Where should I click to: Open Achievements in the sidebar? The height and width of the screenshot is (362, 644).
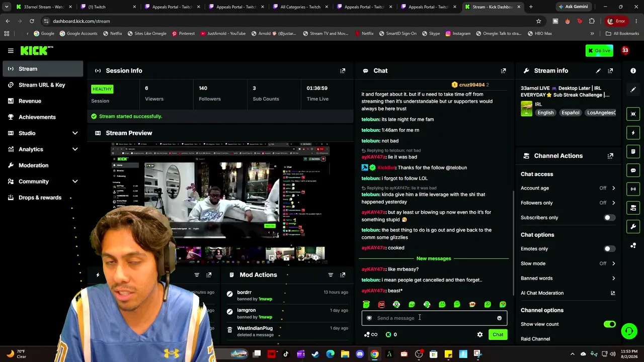click(43, 117)
